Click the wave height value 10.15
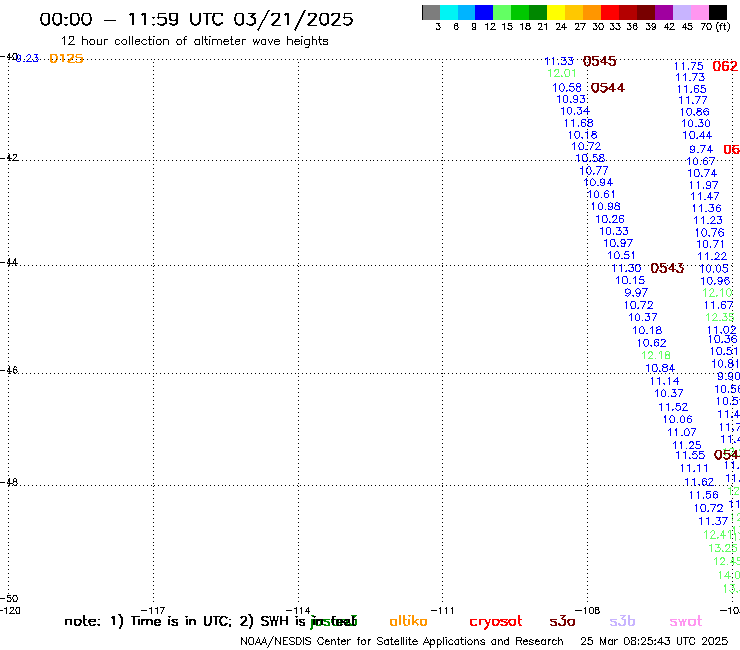 click(x=630, y=280)
